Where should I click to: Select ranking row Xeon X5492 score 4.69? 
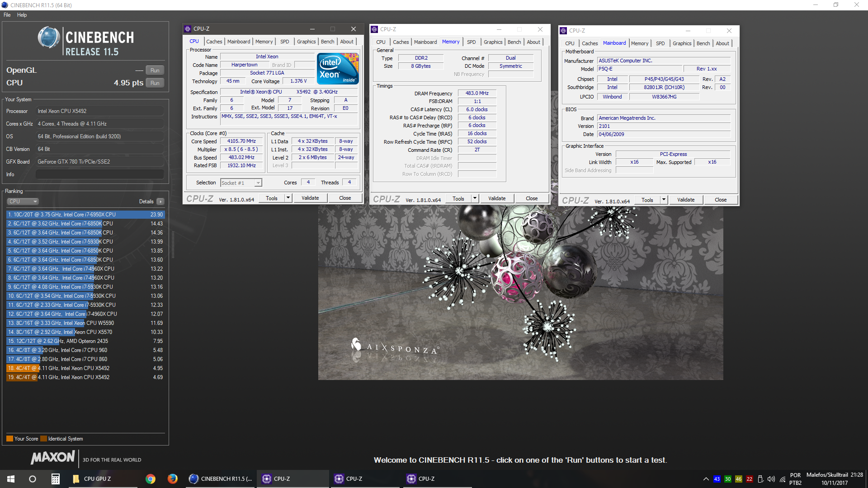(85, 377)
